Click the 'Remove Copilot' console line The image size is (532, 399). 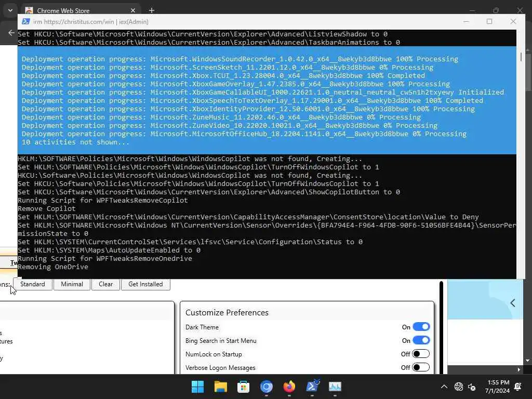tap(46, 209)
